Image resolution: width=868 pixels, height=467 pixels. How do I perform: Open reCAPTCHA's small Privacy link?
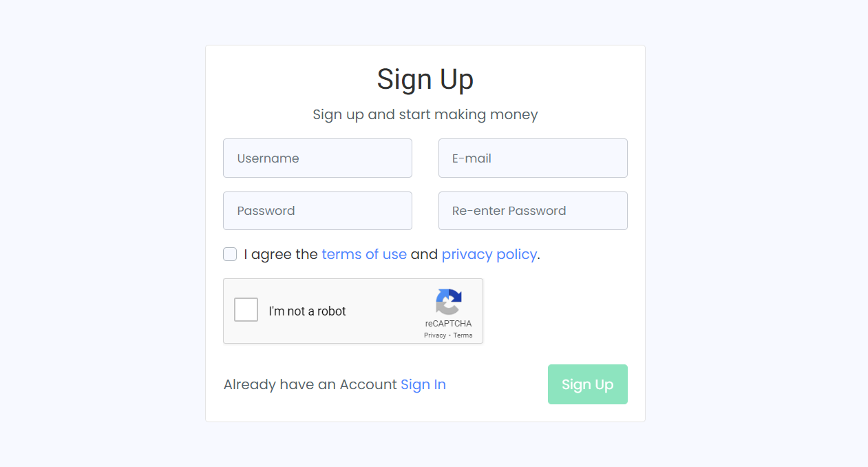coord(435,335)
